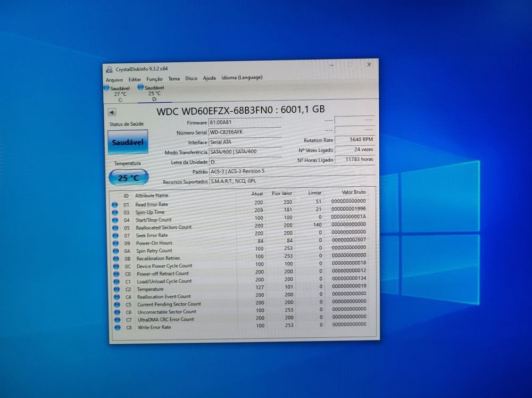Click the transfer mode field SATA/600

coord(245,152)
